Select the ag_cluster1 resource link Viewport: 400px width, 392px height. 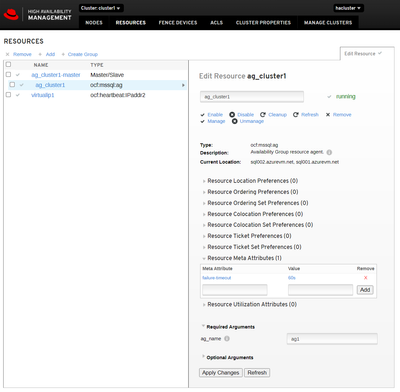coord(50,85)
